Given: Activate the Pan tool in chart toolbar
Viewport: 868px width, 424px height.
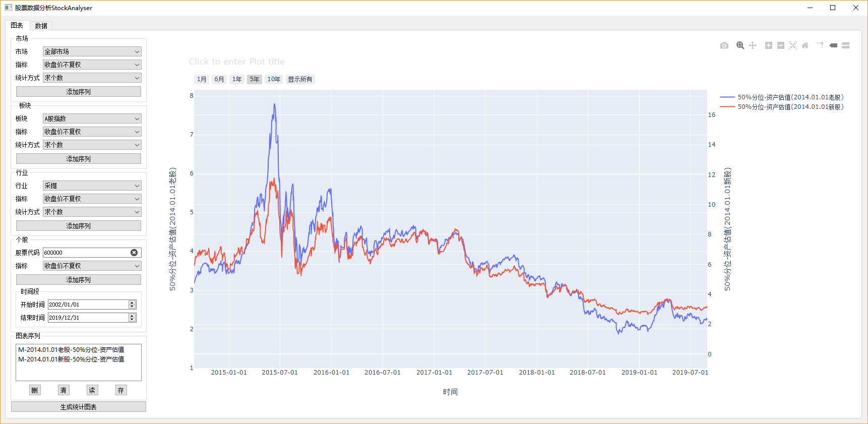Looking at the screenshot, I should pos(753,45).
